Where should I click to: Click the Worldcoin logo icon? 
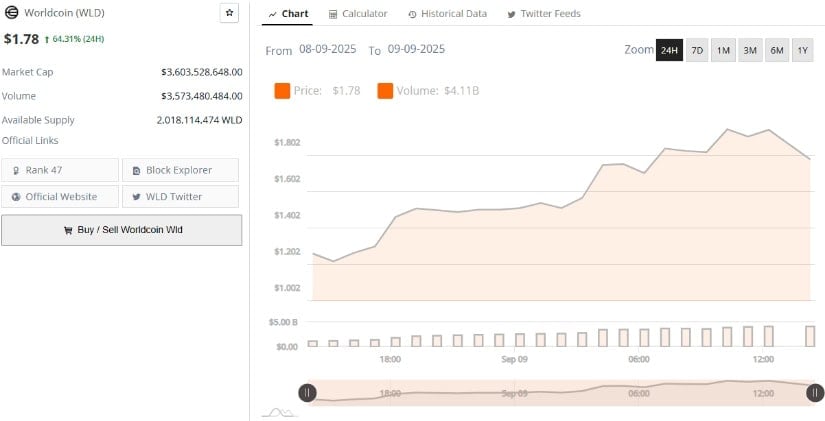pyautogui.click(x=11, y=13)
